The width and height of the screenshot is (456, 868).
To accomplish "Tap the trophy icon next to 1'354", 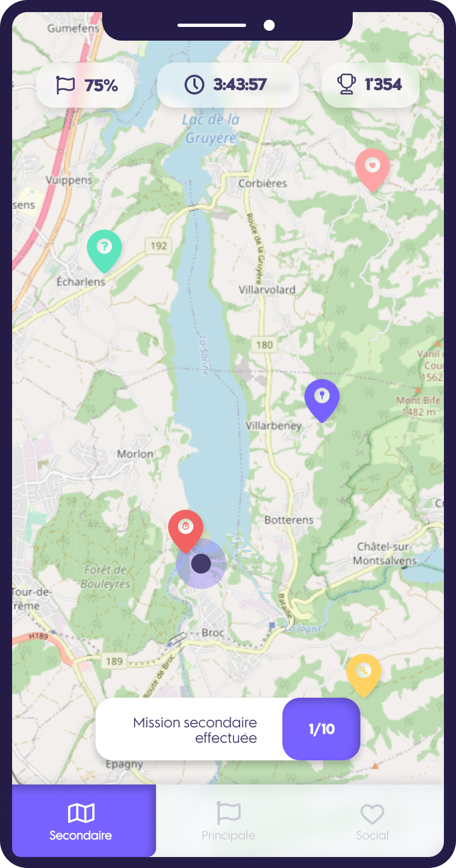I will [346, 84].
